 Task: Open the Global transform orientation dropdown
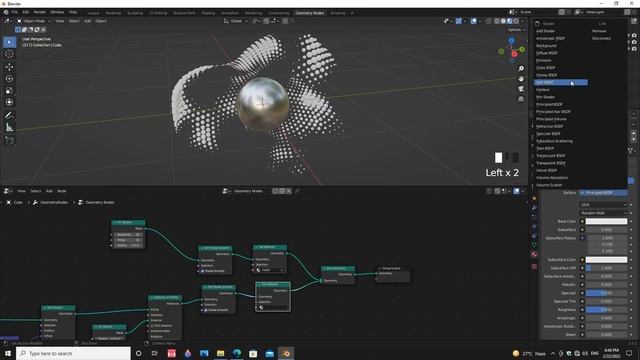(236, 21)
